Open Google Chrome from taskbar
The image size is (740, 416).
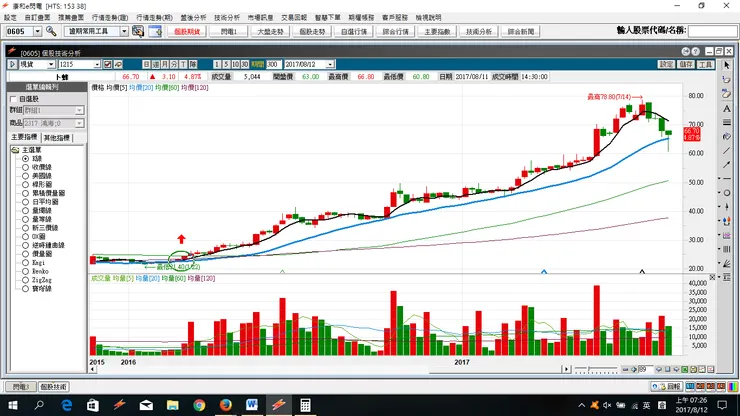click(199, 405)
